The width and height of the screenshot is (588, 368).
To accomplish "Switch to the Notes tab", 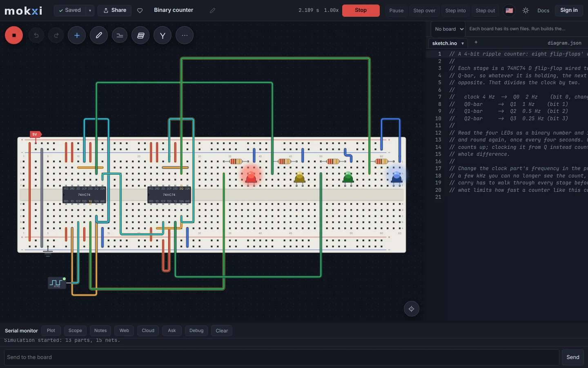I will [100, 331].
